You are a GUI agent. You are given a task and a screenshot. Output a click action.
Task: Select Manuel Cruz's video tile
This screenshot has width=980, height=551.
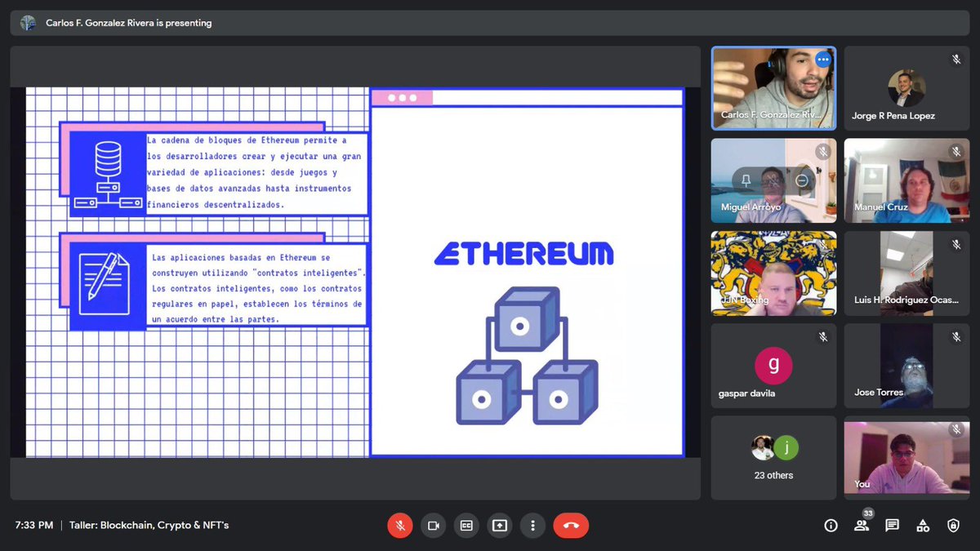point(906,180)
